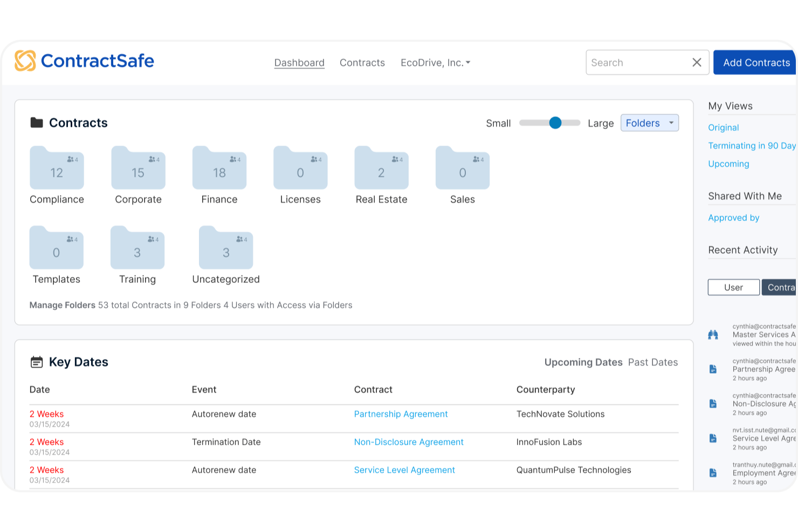The width and height of the screenshot is (798, 532).
Task: Click the Uncategorized folder label
Action: pyautogui.click(x=226, y=279)
